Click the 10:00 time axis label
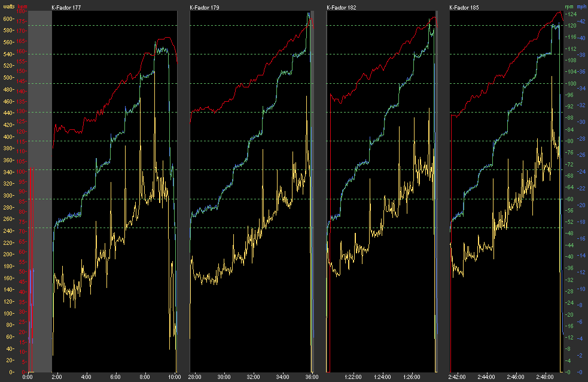This screenshot has width=588, height=382. point(175,377)
